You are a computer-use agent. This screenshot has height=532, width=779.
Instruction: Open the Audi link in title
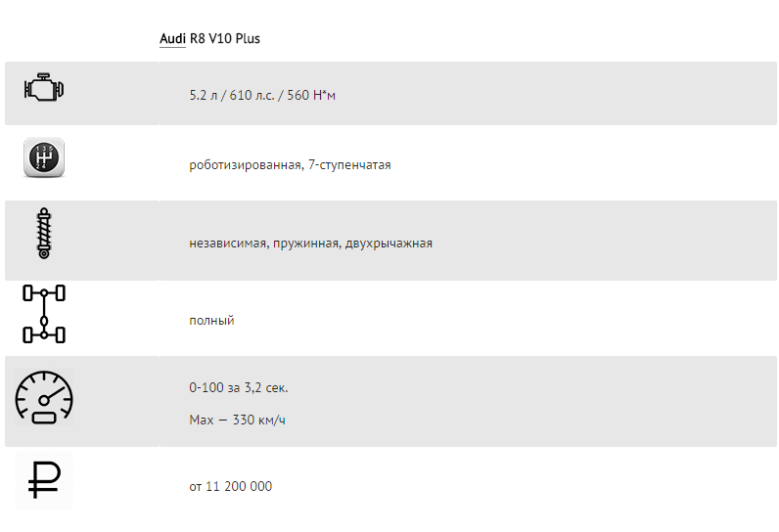point(172,38)
